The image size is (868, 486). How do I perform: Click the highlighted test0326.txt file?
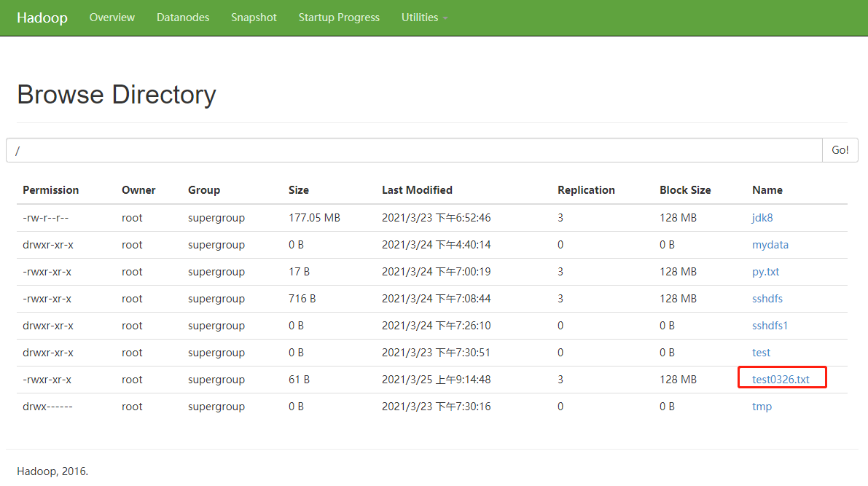click(x=781, y=380)
